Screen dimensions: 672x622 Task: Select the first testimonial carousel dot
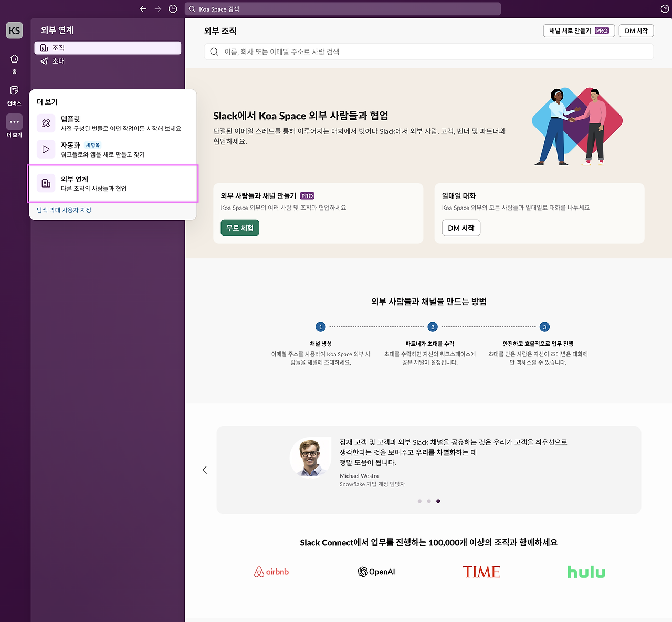pos(419,501)
